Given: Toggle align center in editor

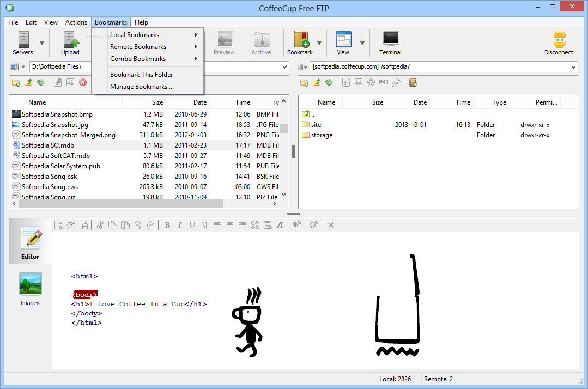Looking at the screenshot, I should click(230, 225).
